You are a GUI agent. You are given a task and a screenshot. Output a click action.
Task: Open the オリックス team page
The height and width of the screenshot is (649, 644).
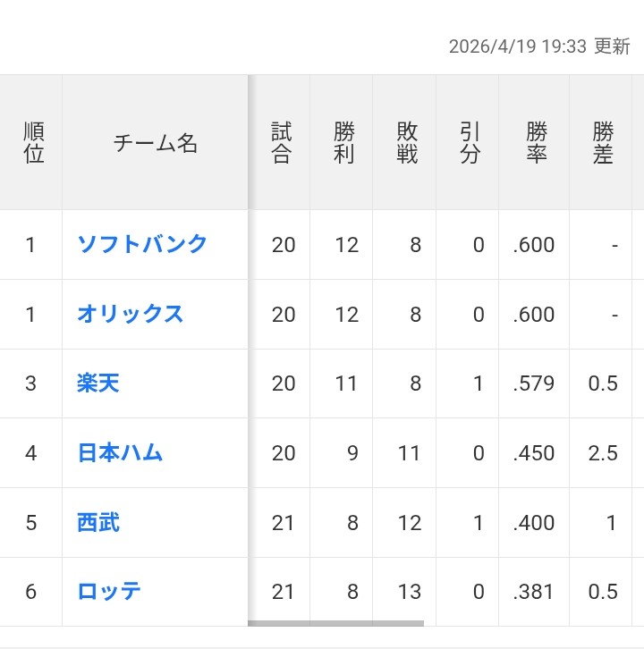131,314
